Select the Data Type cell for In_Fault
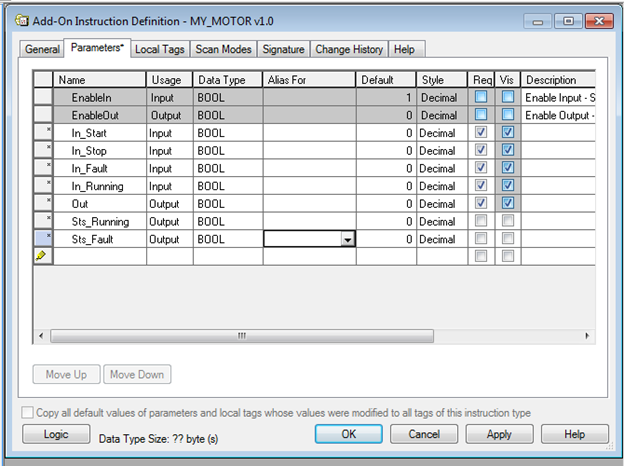 pos(228,168)
